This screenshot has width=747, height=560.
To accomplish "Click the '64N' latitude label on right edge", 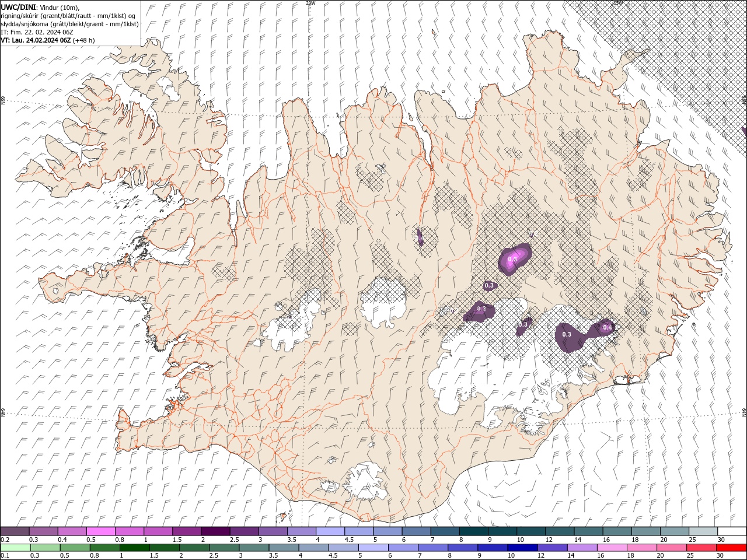I will pos(744,412).
